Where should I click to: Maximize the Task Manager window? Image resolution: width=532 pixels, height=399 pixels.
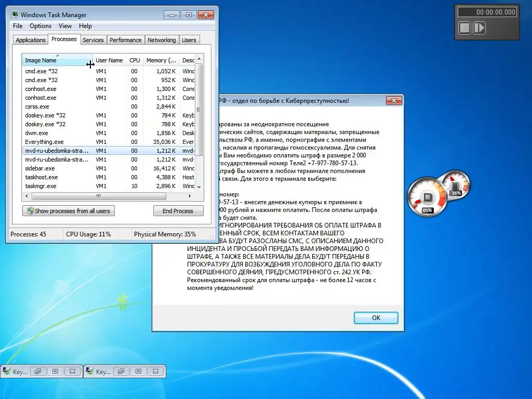coord(189,15)
